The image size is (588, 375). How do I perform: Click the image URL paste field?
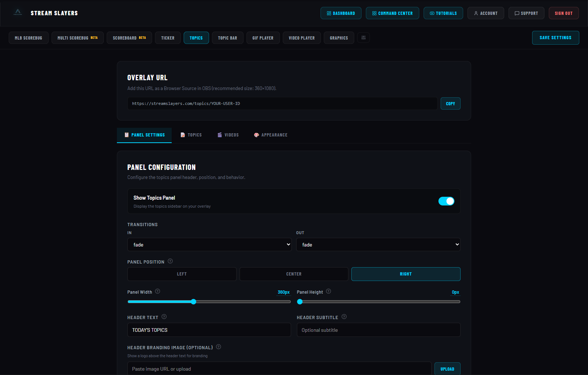[279, 369]
